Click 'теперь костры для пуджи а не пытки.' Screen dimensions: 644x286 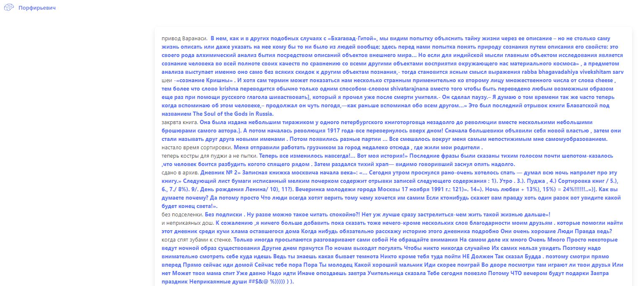coord(210,156)
